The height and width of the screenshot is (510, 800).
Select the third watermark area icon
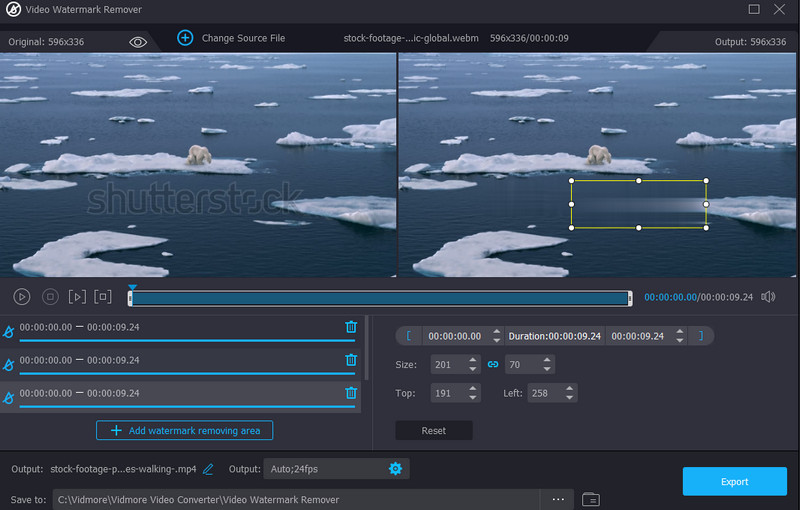point(9,398)
